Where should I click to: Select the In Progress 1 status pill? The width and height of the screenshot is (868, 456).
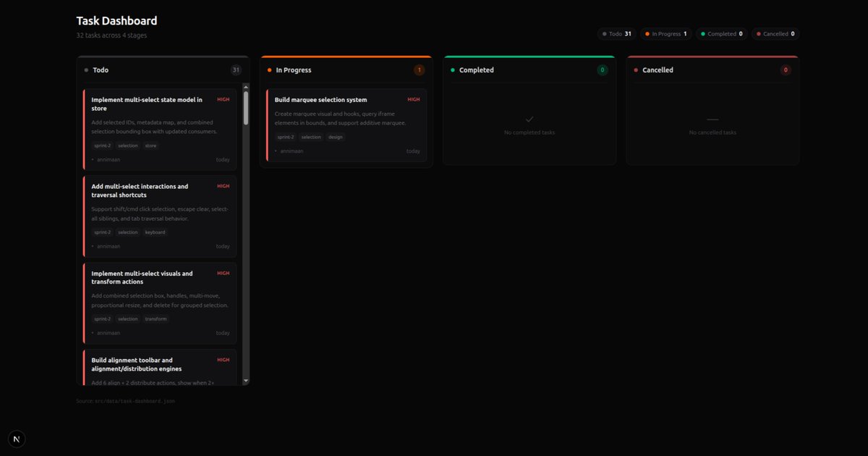click(665, 34)
